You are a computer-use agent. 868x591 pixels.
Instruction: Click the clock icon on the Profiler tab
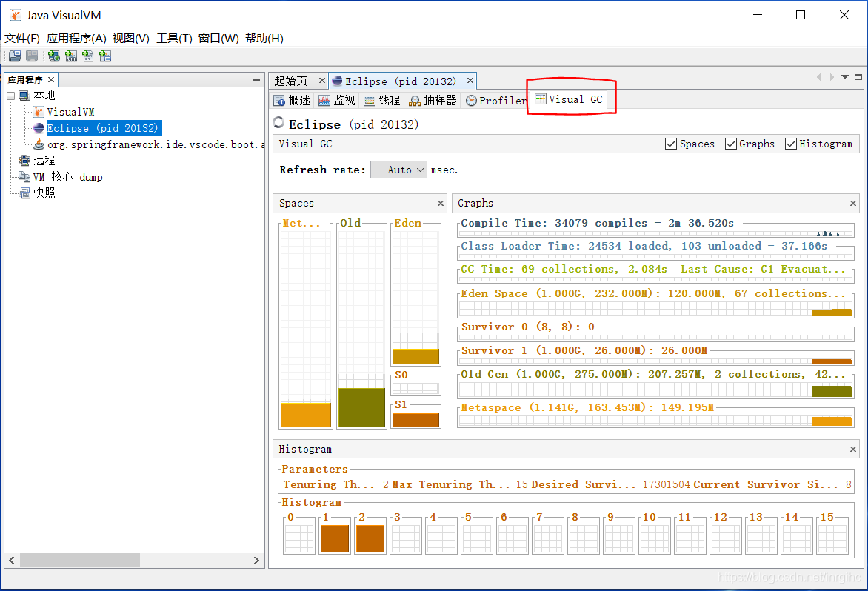[x=470, y=100]
